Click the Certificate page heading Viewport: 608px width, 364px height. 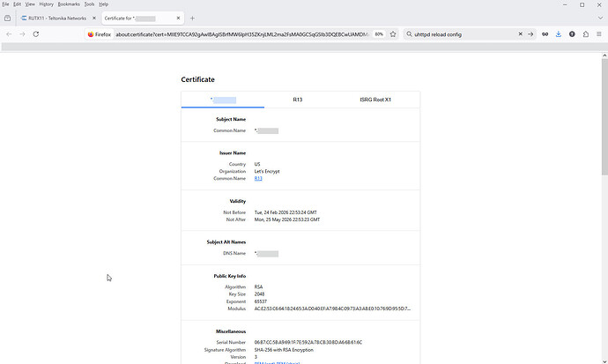[x=197, y=79]
